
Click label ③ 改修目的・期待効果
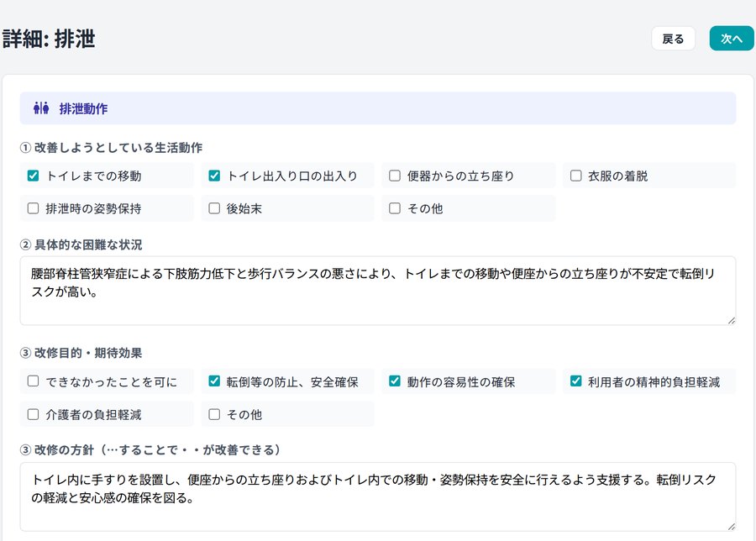[81, 353]
